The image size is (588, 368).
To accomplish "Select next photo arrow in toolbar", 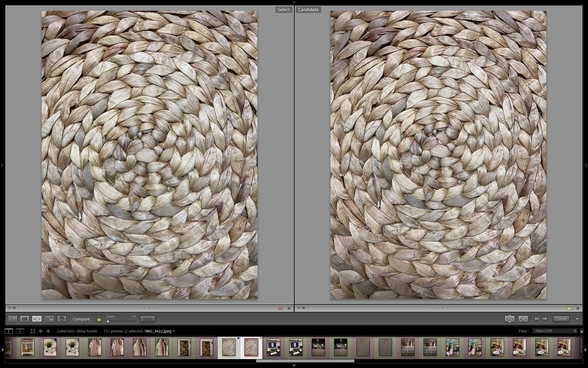I will click(545, 319).
